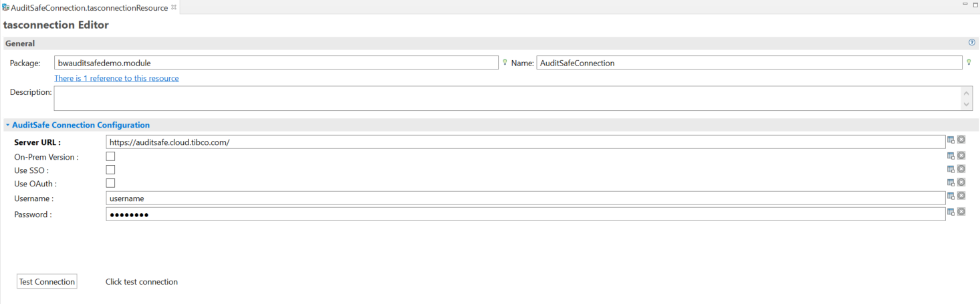Click the 'Description:' label
The image size is (980, 304).
[31, 92]
